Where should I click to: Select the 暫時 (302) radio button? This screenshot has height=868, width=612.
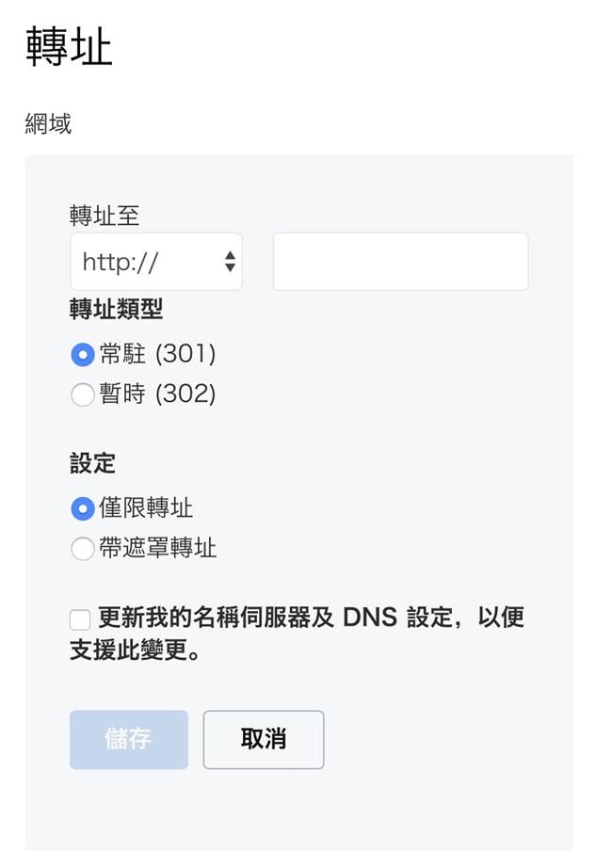[83, 394]
